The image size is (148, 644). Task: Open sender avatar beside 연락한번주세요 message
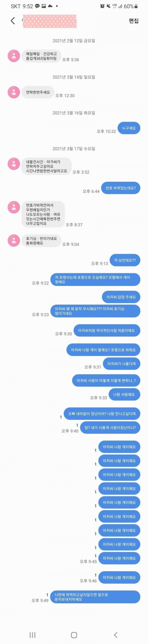pos(14,92)
